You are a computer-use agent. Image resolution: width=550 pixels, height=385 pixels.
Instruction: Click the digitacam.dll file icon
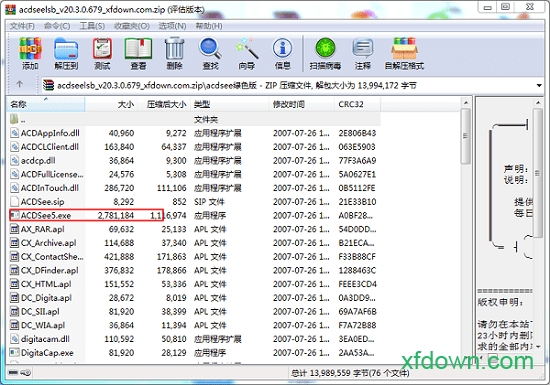pos(14,339)
